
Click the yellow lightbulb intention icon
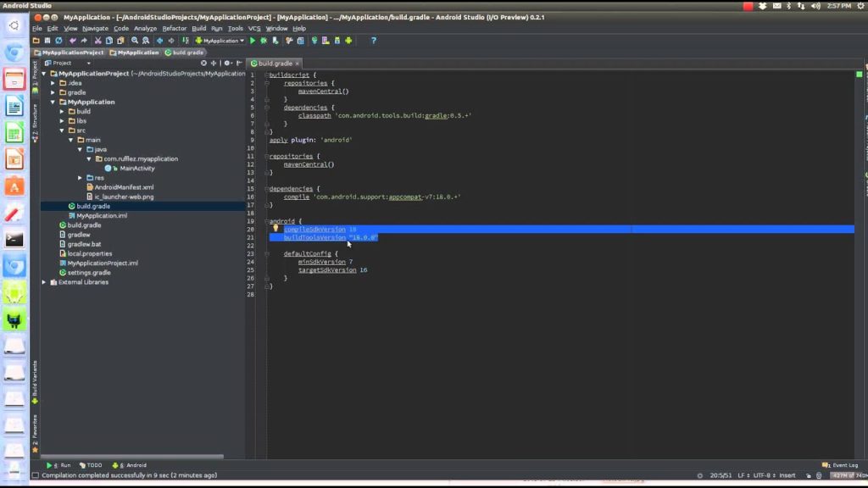click(x=275, y=228)
